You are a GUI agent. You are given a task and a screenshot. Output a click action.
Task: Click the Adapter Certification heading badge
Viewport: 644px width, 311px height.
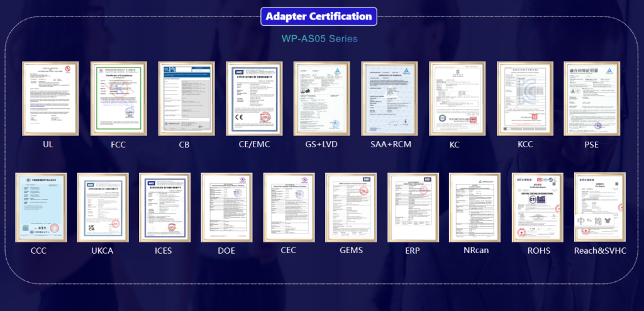tap(319, 16)
